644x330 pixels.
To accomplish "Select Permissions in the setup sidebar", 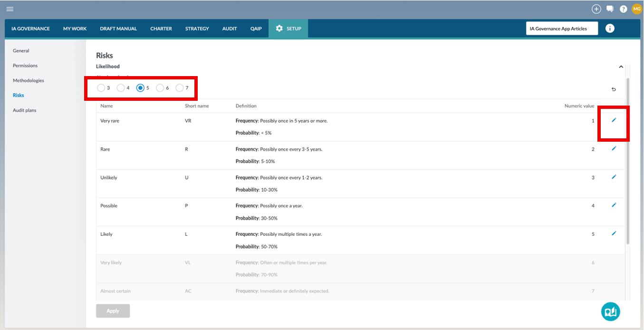I will coord(25,66).
